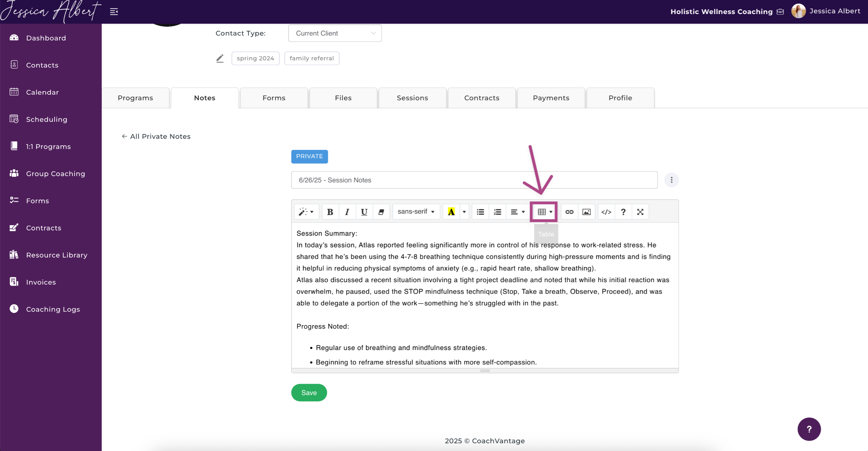Open the sans-serif font dropdown
868x451 pixels.
(416, 212)
